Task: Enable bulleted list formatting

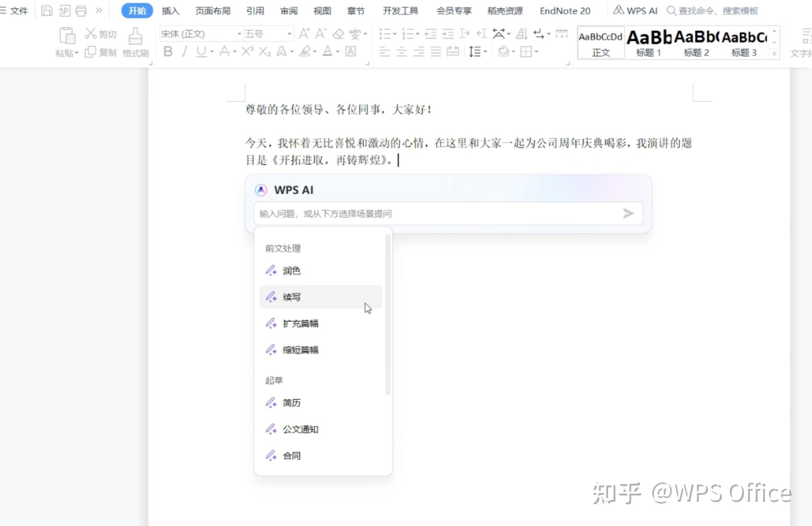Action: tap(386, 33)
